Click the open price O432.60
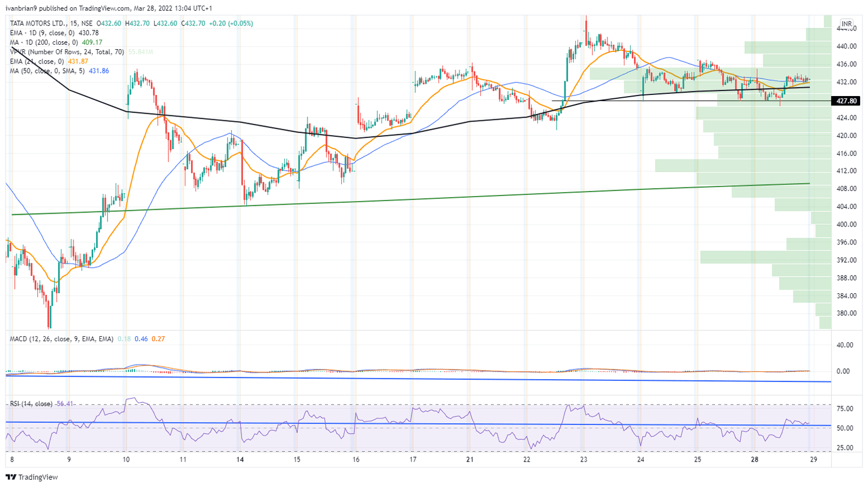The height and width of the screenshot is (487, 868). tap(109, 23)
